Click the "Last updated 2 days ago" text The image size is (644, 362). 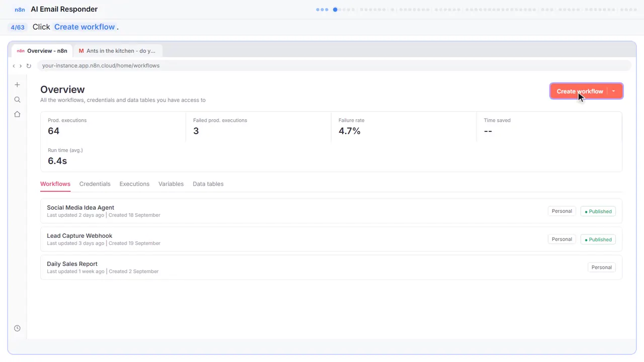75,215
